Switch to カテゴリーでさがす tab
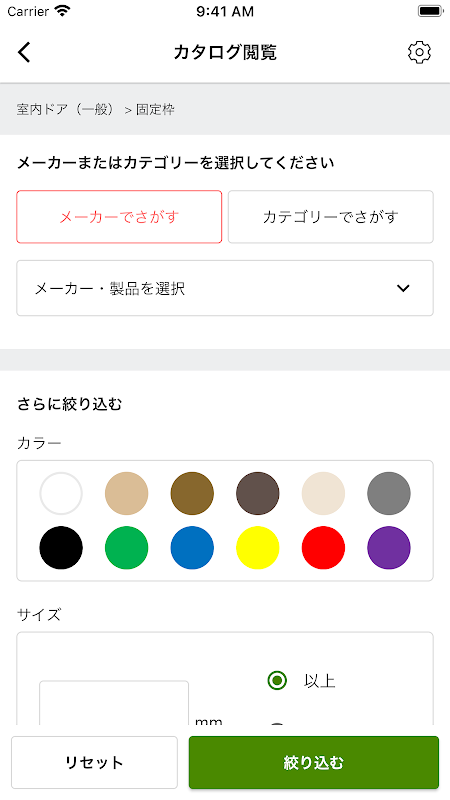450x800 pixels. 331,217
